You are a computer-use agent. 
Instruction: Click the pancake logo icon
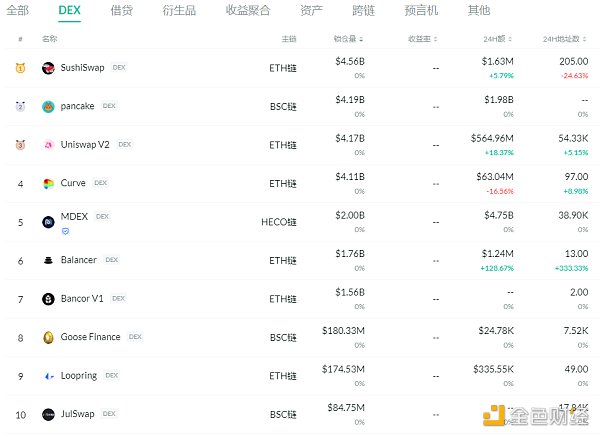(x=48, y=106)
